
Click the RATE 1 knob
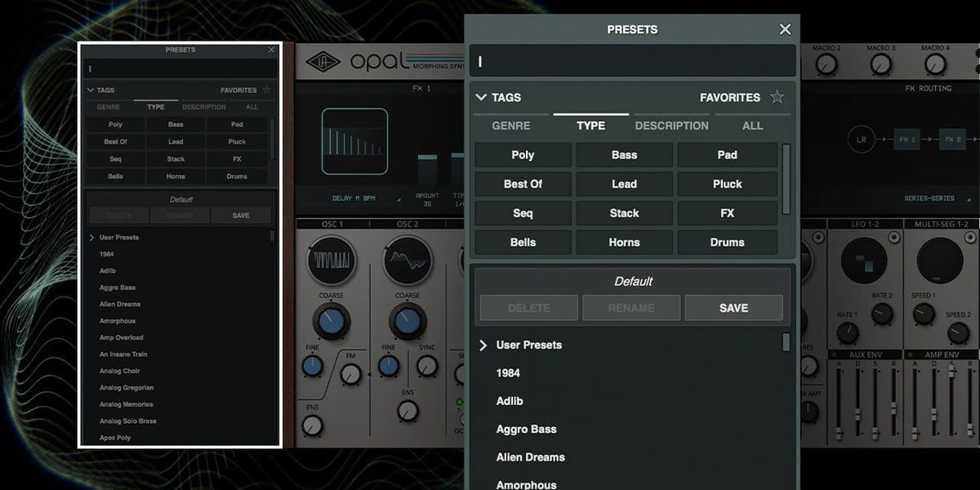point(848,332)
